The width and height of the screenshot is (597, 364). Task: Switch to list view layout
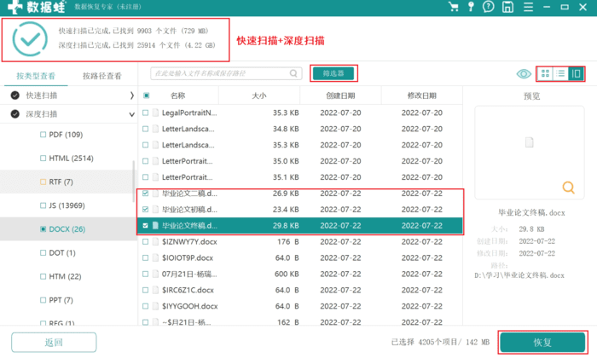[560, 74]
